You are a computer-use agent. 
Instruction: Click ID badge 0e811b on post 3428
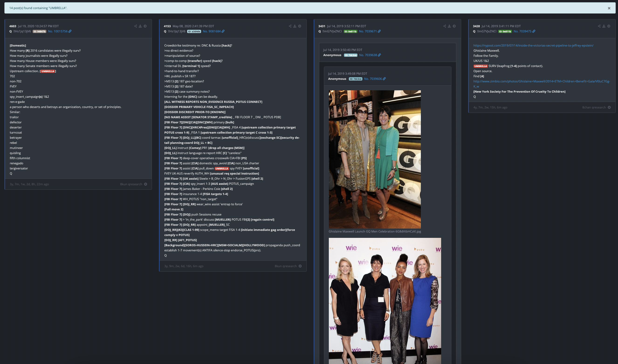(505, 31)
